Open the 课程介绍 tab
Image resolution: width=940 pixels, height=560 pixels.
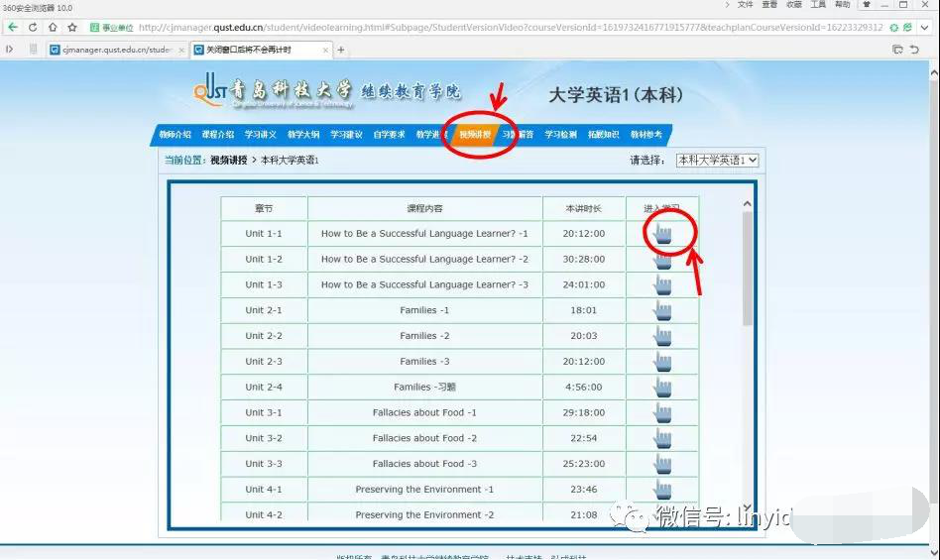(x=218, y=135)
